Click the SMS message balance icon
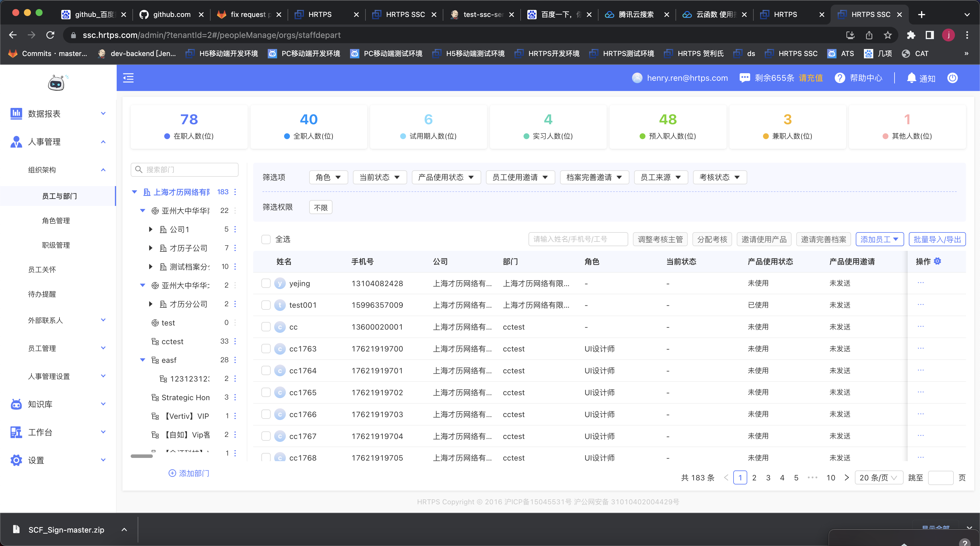Screen dimensions: 980x546 [x=745, y=78]
